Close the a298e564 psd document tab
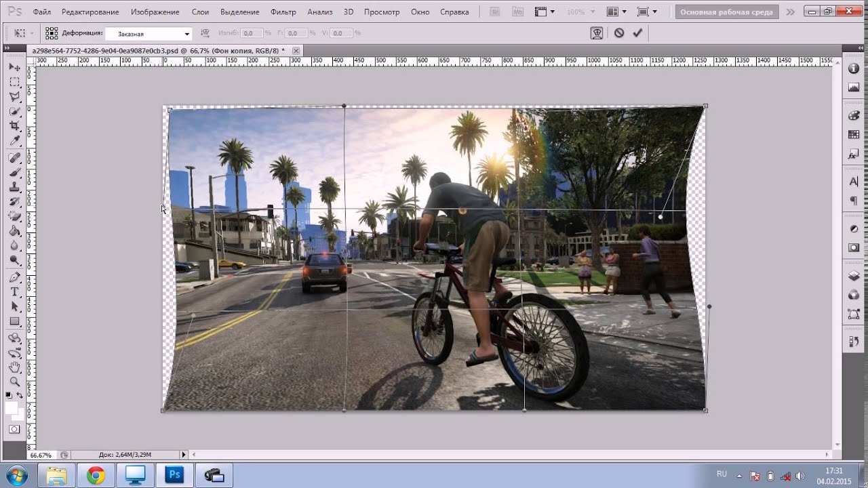The height and width of the screenshot is (488, 868). coord(295,50)
